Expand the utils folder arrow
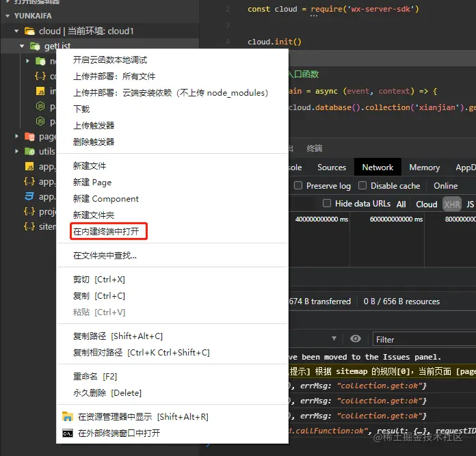Screen dimensions: 476x456 [16, 151]
